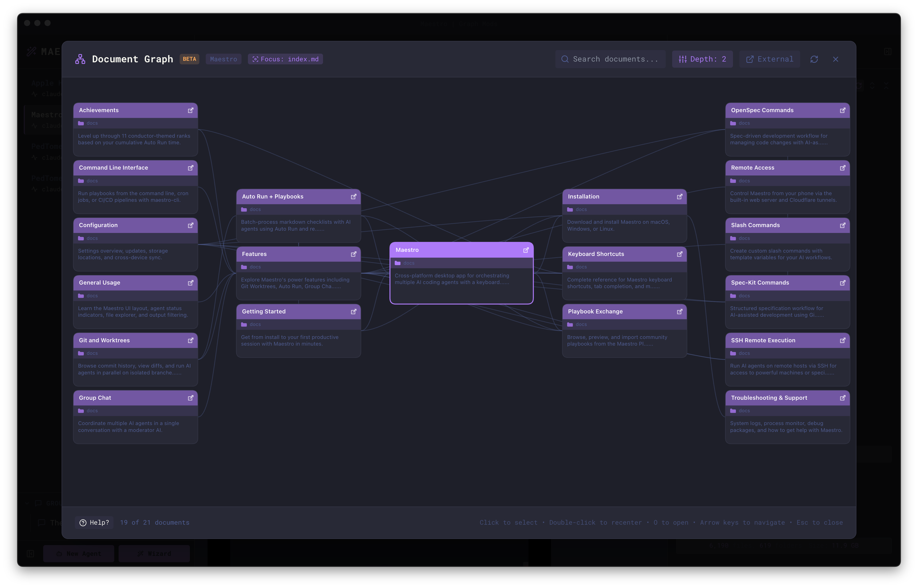Image resolution: width=918 pixels, height=588 pixels.
Task: Close the Document Graph dialog
Action: [x=835, y=59]
